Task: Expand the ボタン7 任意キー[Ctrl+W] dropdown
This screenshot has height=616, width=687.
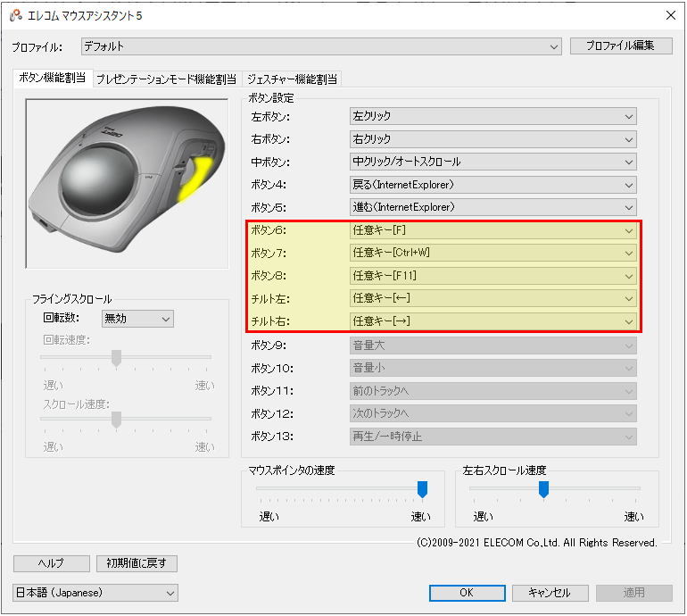Action: pos(493,253)
